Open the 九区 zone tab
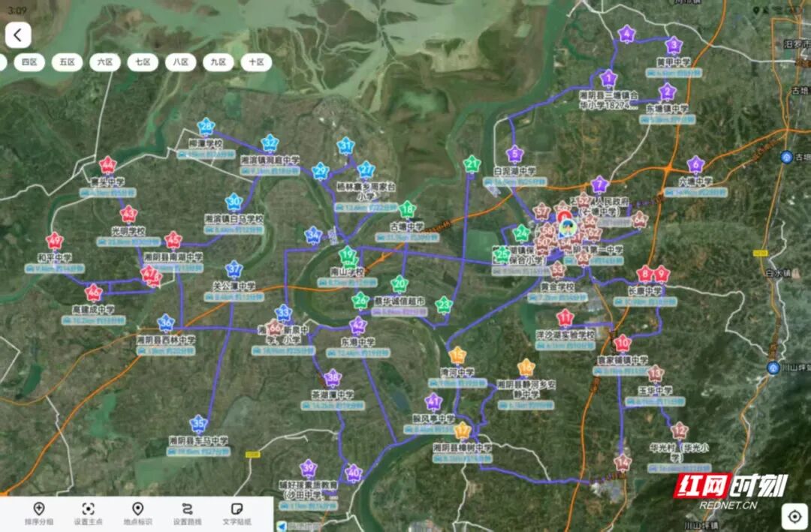This screenshot has width=811, height=532. click(x=218, y=62)
